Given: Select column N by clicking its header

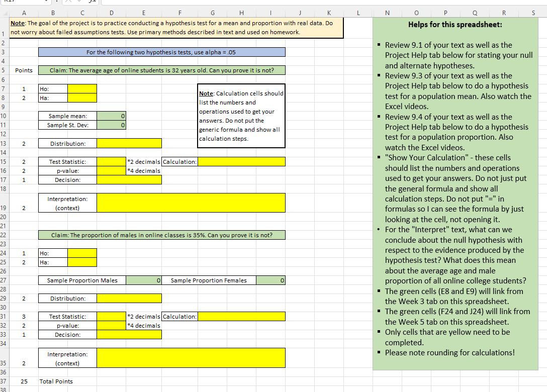Looking at the screenshot, I should click(x=387, y=13).
